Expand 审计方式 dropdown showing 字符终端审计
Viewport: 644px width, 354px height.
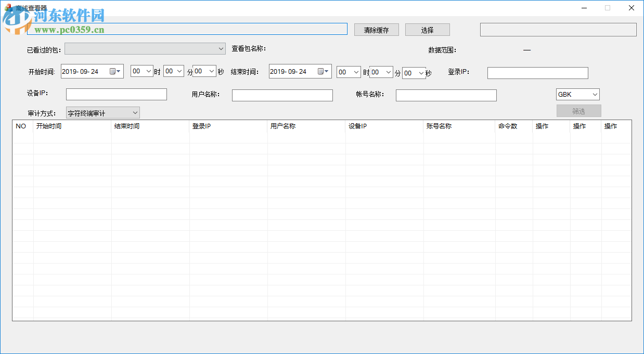103,113
